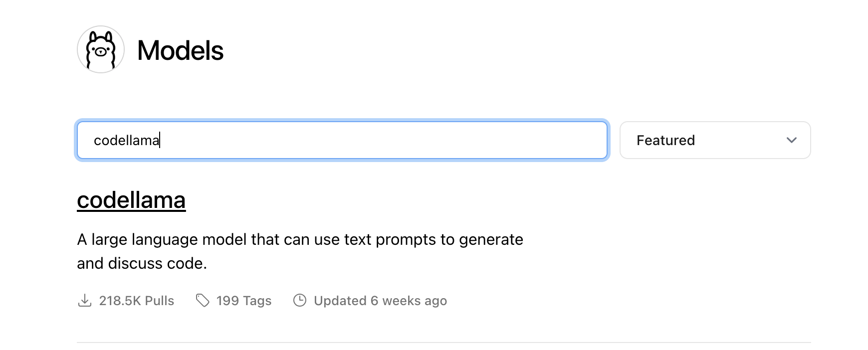Viewport: 868px width, 350px height.
Task: Click the 'Featured' label text
Action: click(x=665, y=141)
